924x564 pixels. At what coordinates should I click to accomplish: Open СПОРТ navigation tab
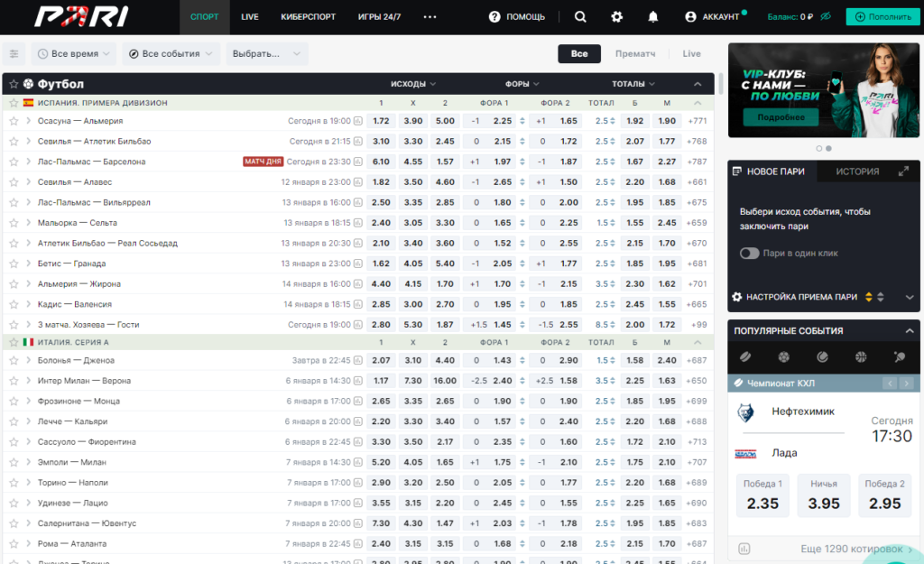tap(205, 16)
